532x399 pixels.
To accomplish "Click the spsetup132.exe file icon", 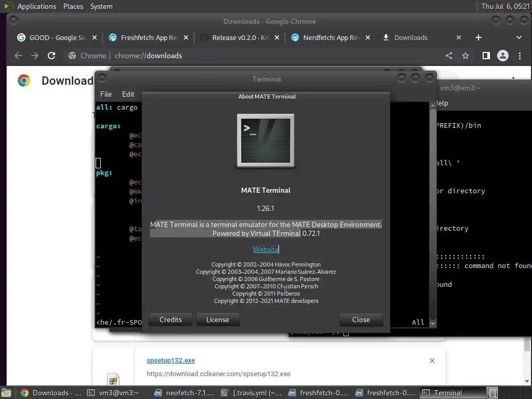I will [x=113, y=380].
